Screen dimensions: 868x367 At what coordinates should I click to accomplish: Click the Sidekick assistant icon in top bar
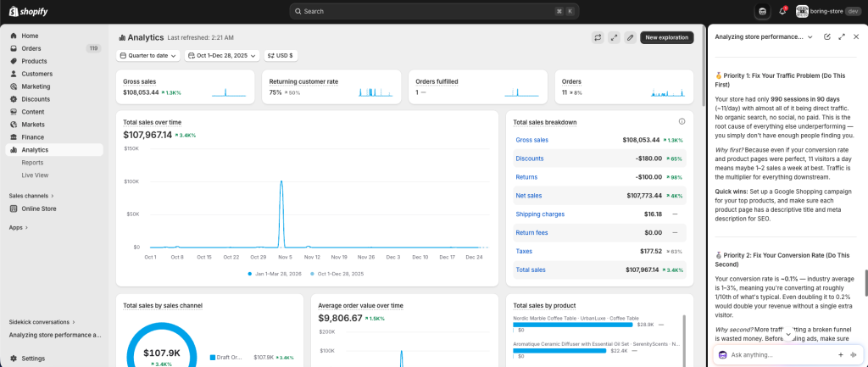pyautogui.click(x=763, y=11)
